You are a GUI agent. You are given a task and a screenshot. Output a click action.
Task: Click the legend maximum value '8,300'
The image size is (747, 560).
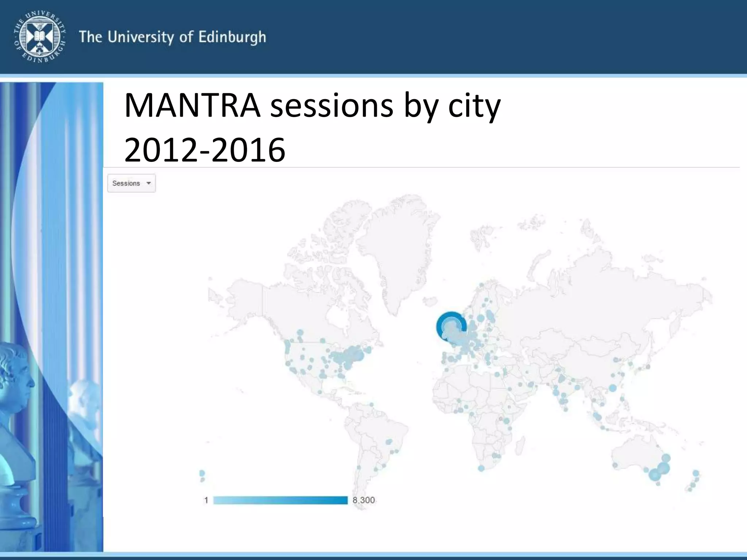click(364, 500)
